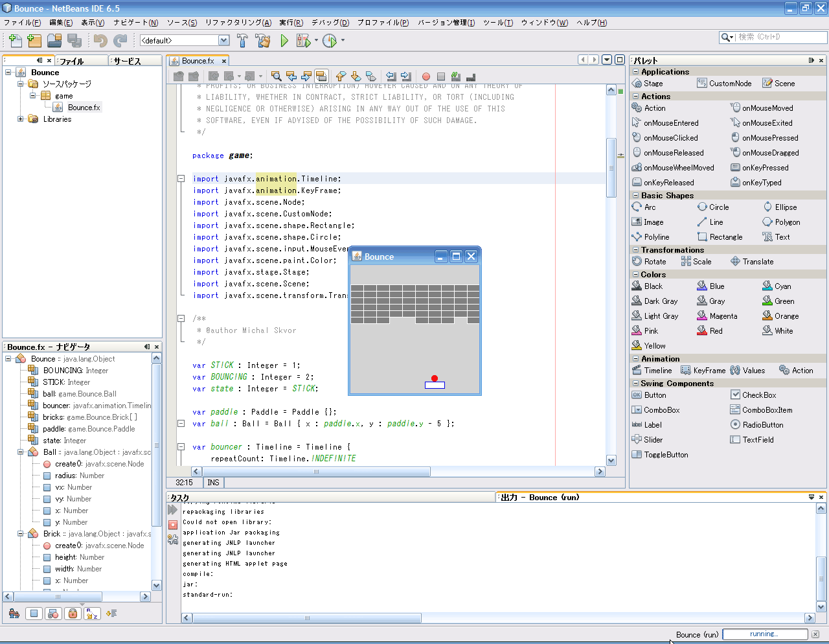Click the Button component in Swing palette
Screen dimensions: 829x644
(649, 395)
